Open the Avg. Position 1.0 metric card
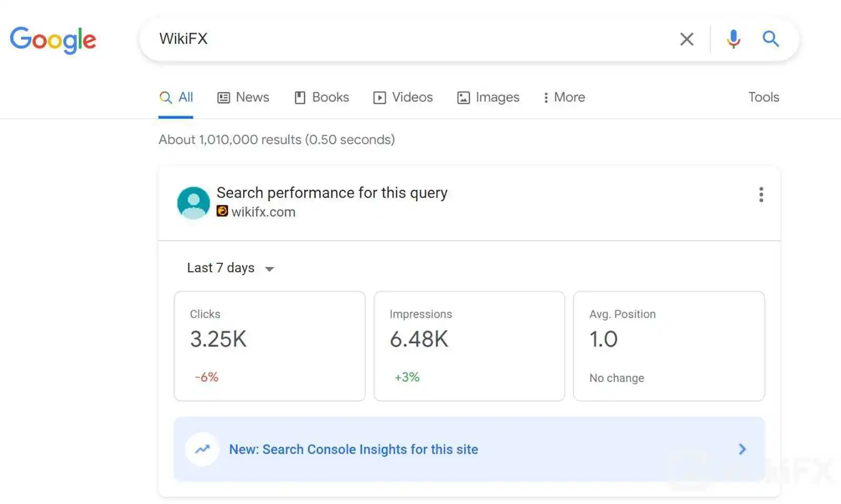 click(x=669, y=346)
